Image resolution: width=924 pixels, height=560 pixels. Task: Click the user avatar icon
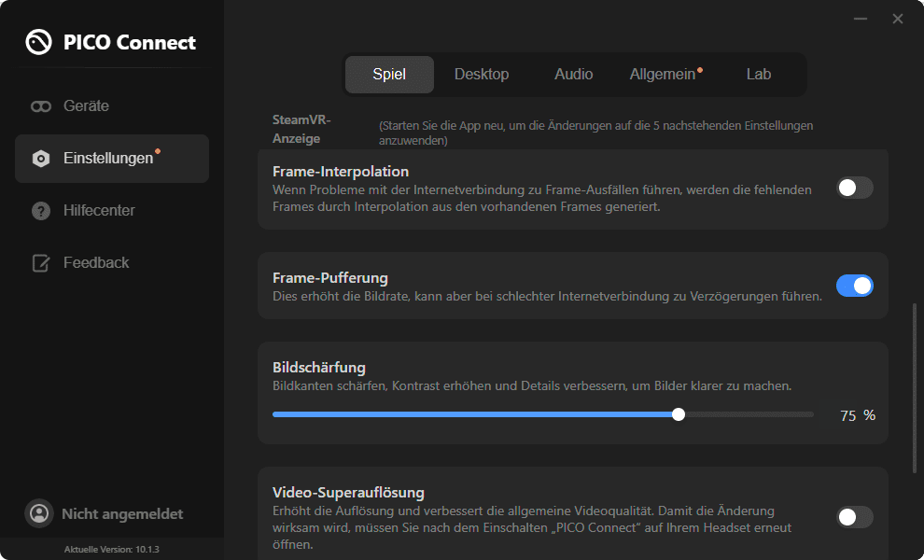point(39,513)
